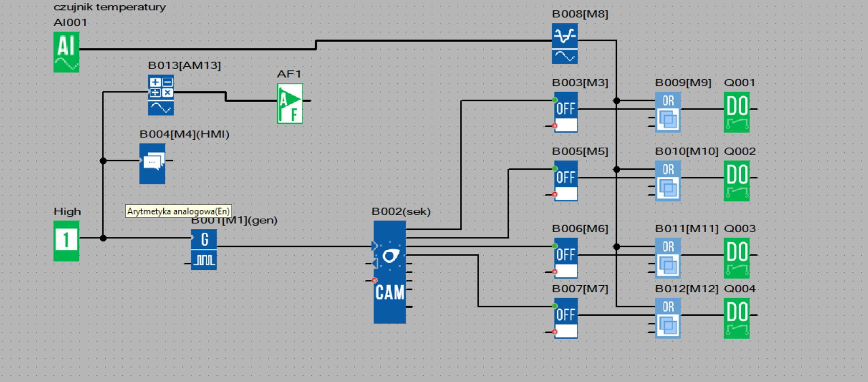Select the Q001 digital output block
This screenshot has width=868, height=382.
(x=737, y=112)
